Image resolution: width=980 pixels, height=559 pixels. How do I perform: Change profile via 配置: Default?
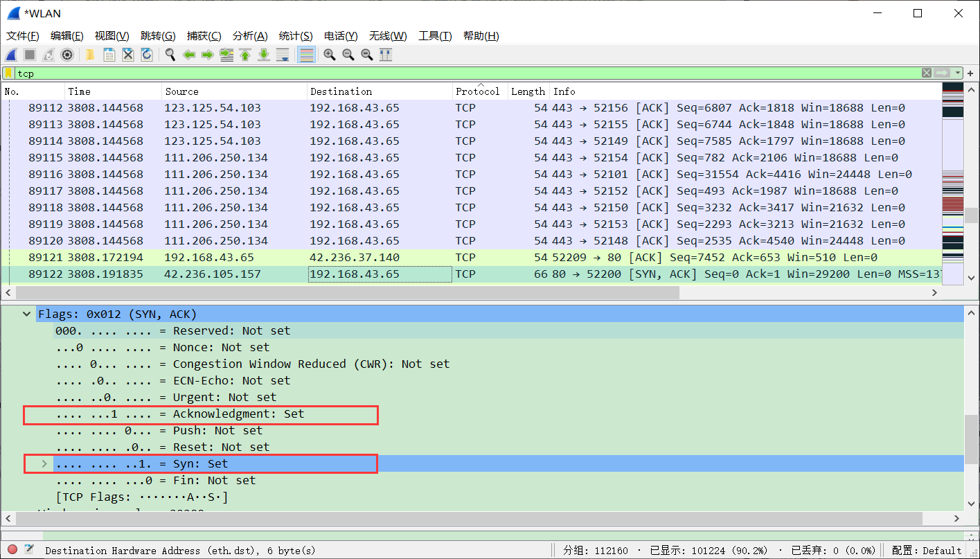pos(926,551)
